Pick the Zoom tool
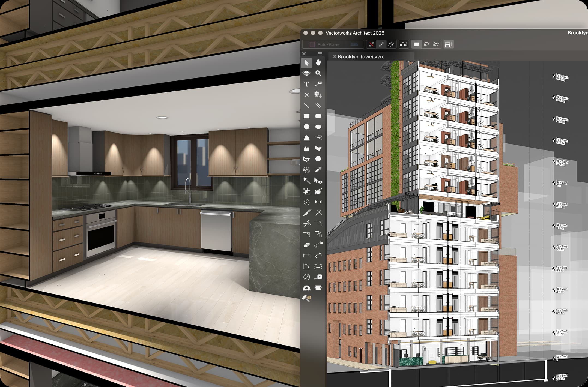Image resolution: width=588 pixels, height=387 pixels. [x=318, y=73]
